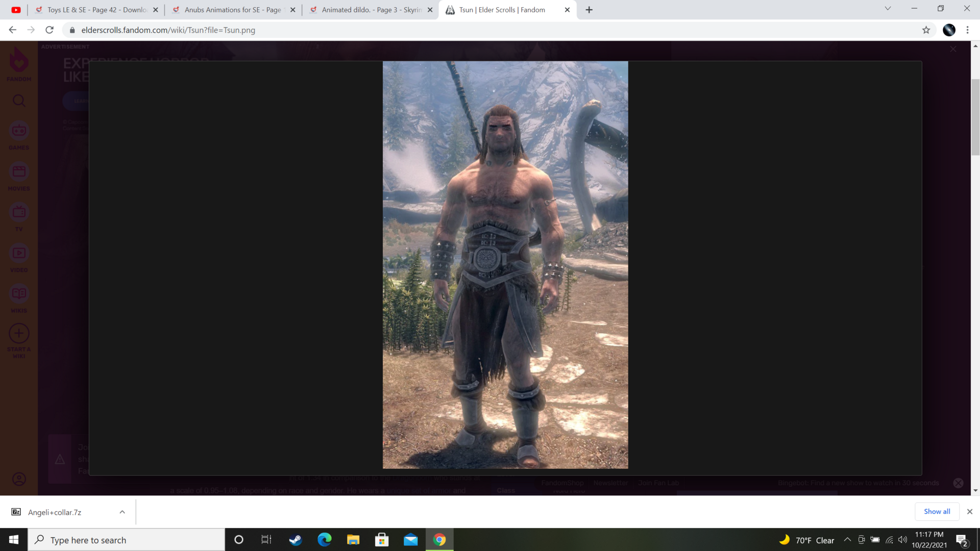This screenshot has height=551, width=980.
Task: Open downloaded Angeli+collar.7z file
Action: pos(55,512)
